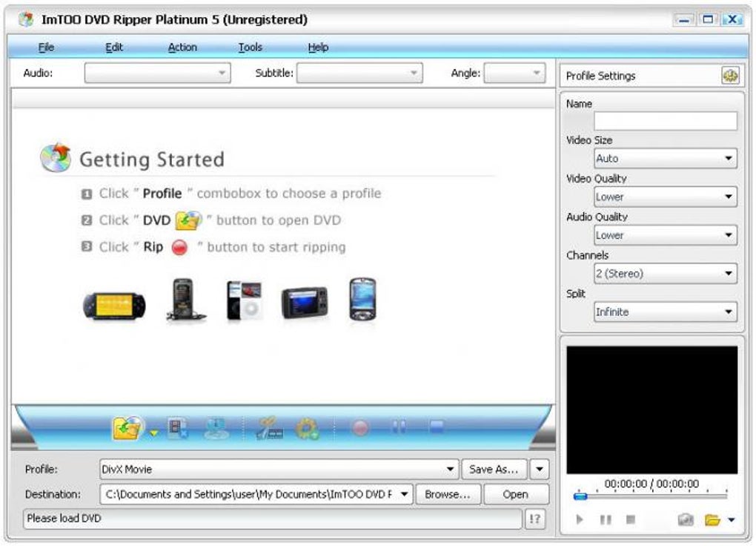Viewport: 756px width, 546px height.
Task: Close the ImTOO DVD Ripper window
Action: point(732,20)
